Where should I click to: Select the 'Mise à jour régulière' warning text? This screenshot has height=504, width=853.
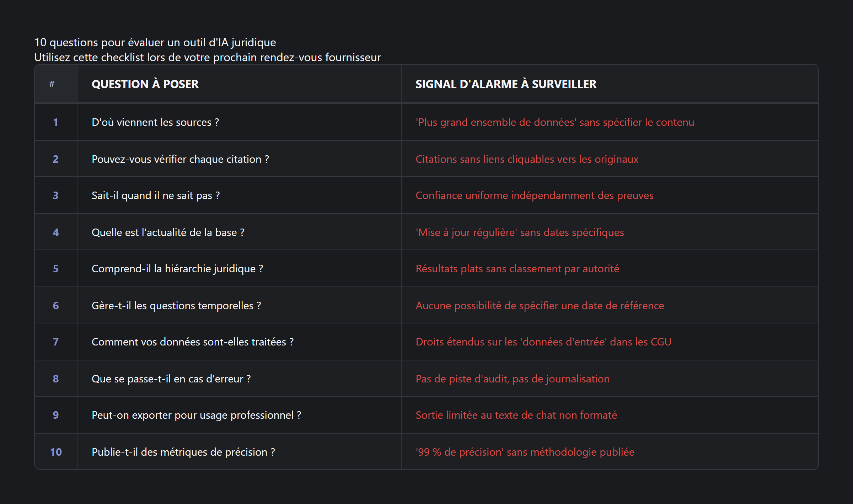pos(520,232)
